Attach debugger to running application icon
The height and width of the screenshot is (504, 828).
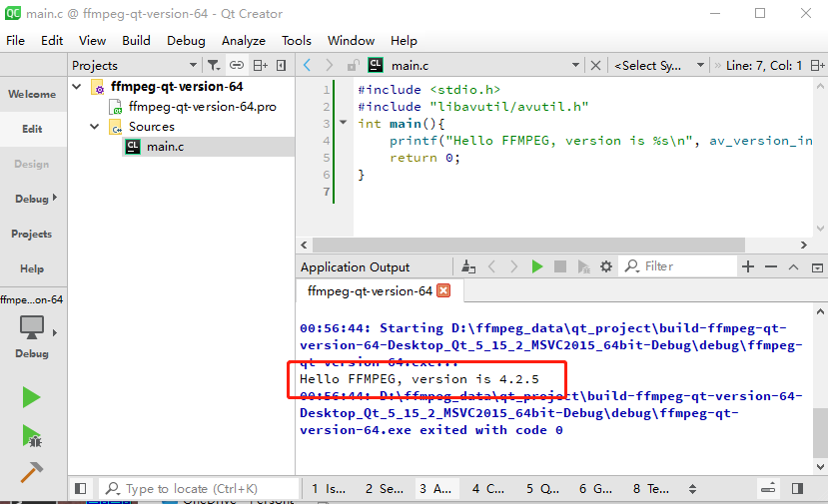[583, 266]
